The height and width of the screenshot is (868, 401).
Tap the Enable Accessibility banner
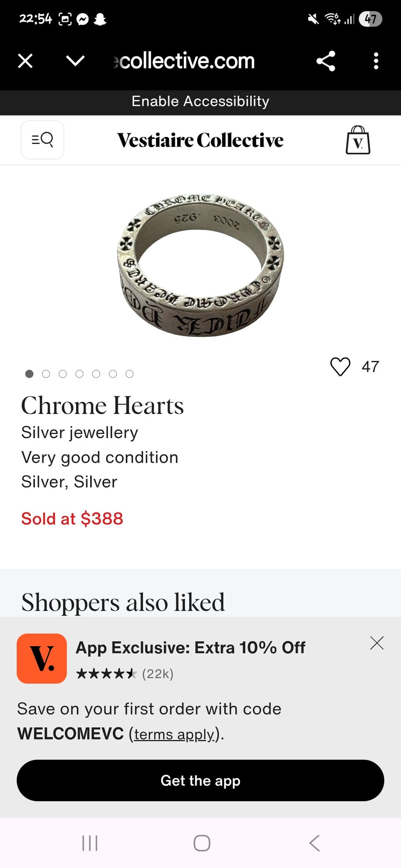tap(200, 101)
